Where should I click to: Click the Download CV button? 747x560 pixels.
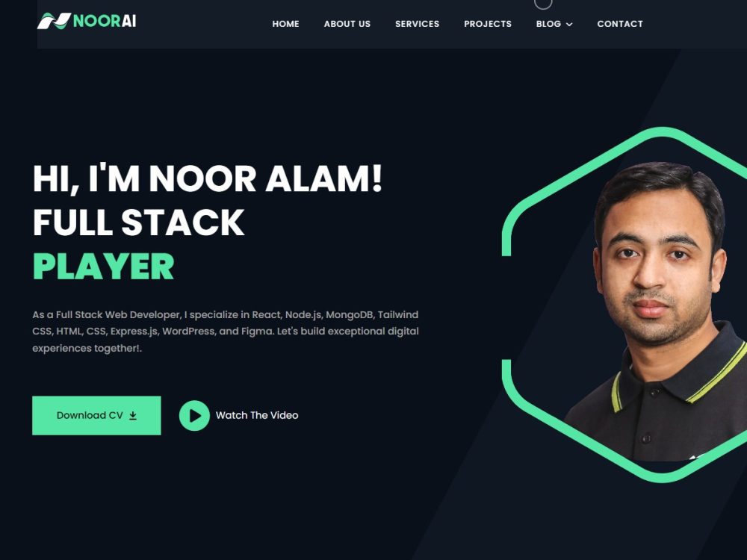(96, 415)
